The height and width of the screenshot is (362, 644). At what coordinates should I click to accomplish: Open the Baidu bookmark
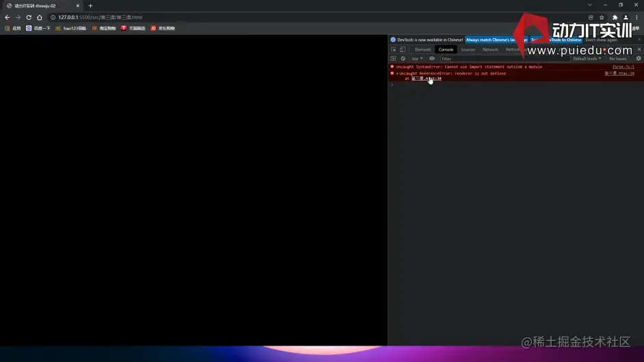point(38,28)
